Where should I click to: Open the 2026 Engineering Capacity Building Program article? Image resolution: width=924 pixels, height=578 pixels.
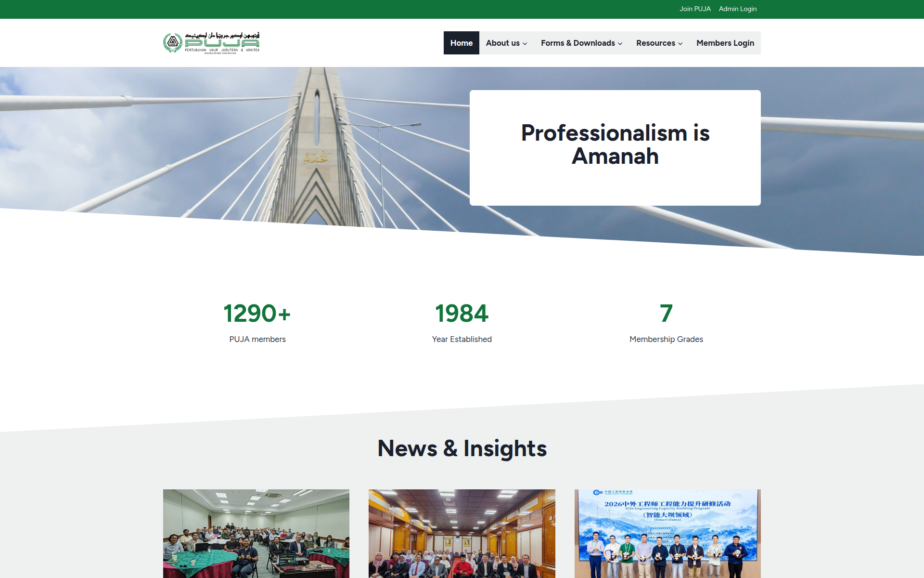pyautogui.click(x=667, y=534)
